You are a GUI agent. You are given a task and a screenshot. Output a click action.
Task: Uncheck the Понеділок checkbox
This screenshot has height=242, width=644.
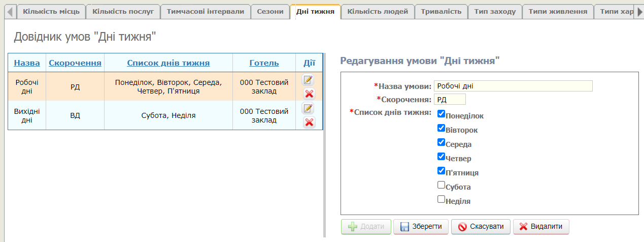pos(441,114)
